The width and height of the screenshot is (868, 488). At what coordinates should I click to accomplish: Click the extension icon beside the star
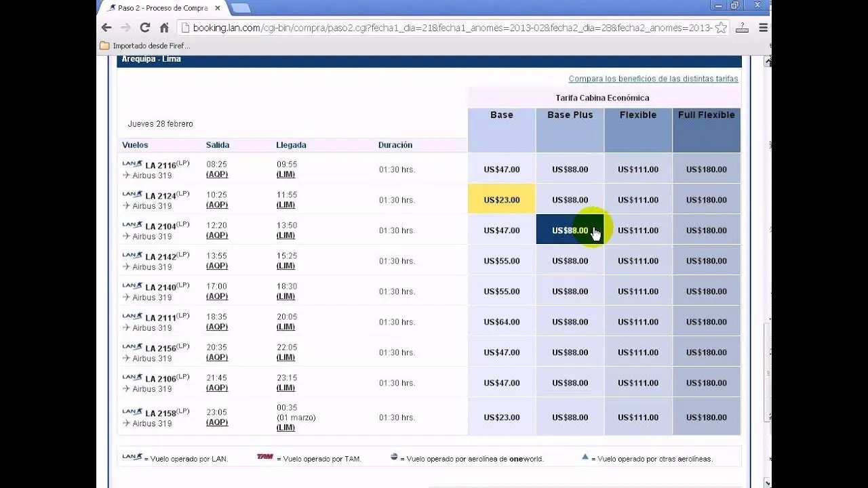742,28
